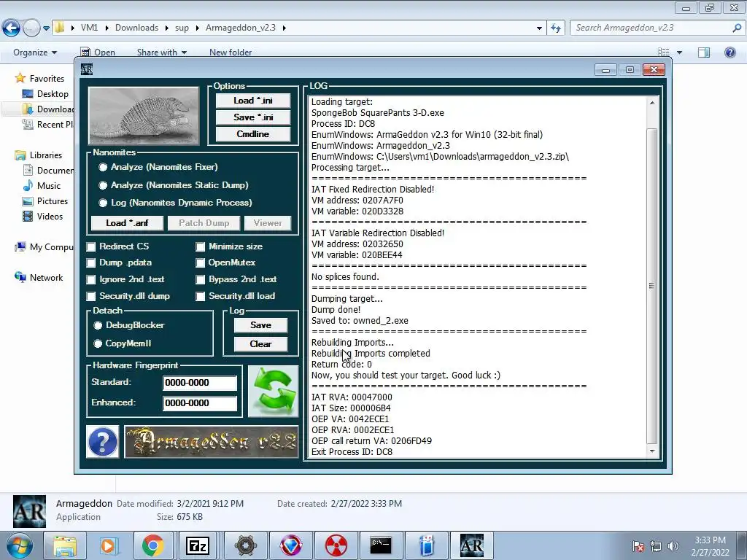Screen dimensions: 747x560
Task: Click the Standard hardware fingerprint field
Action: point(200,383)
